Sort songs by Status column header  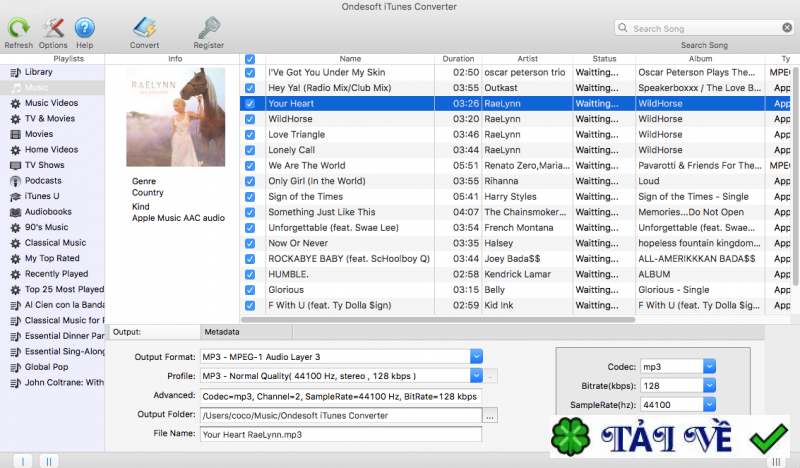605,59
